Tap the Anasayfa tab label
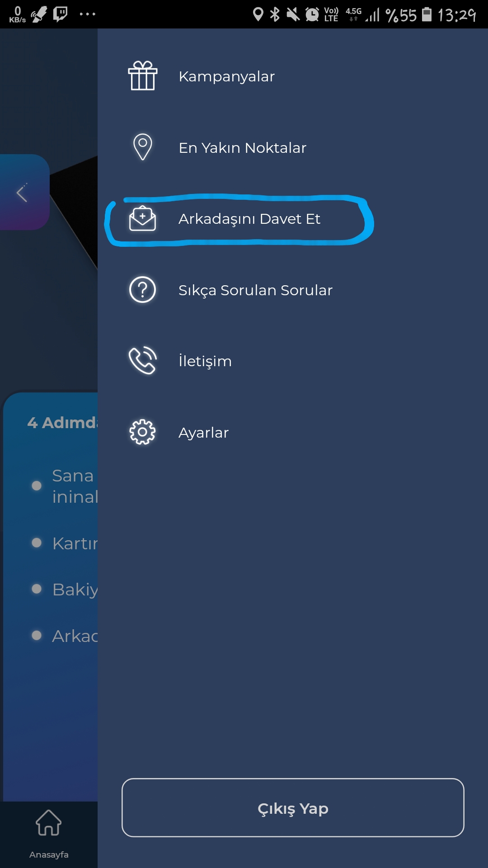This screenshot has height=868, width=488. pos(49,854)
